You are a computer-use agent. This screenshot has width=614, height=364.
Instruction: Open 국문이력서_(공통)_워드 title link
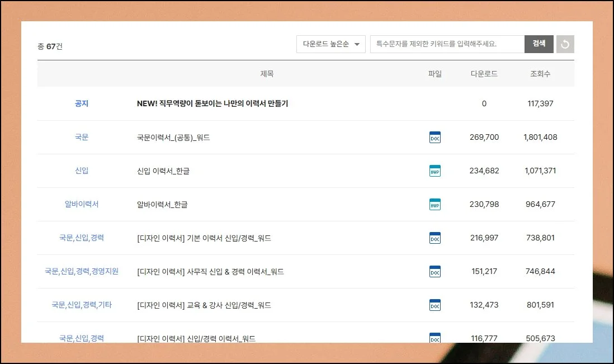coord(173,137)
